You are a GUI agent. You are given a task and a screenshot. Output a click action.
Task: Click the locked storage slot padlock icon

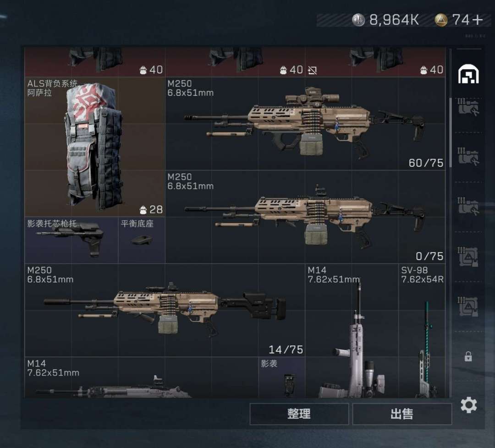pos(468,356)
